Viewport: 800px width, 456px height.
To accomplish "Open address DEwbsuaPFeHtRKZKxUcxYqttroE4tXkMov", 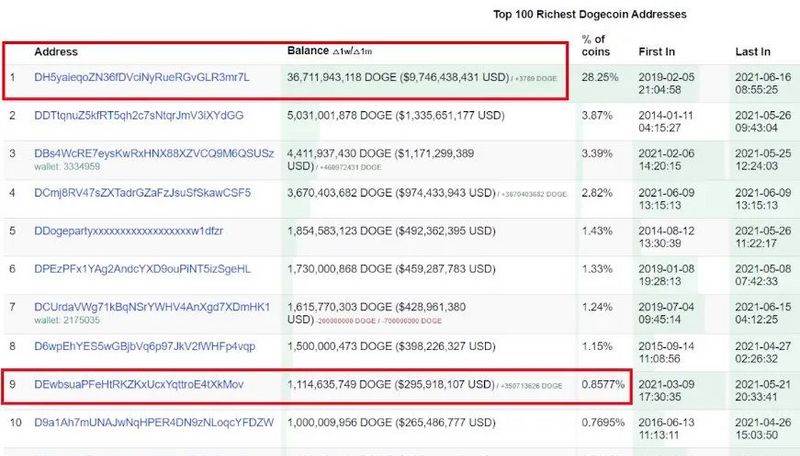I will (x=139, y=385).
